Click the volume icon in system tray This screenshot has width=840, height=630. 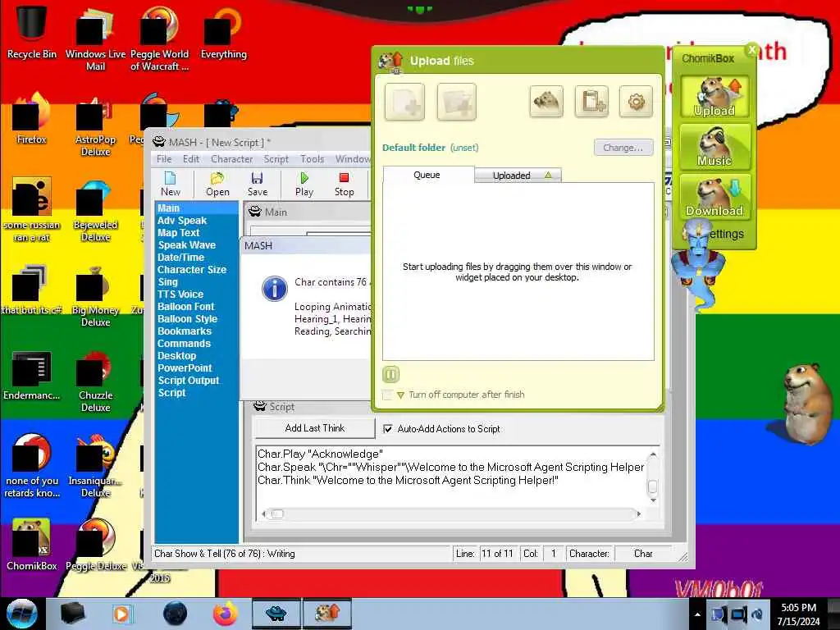(757, 614)
